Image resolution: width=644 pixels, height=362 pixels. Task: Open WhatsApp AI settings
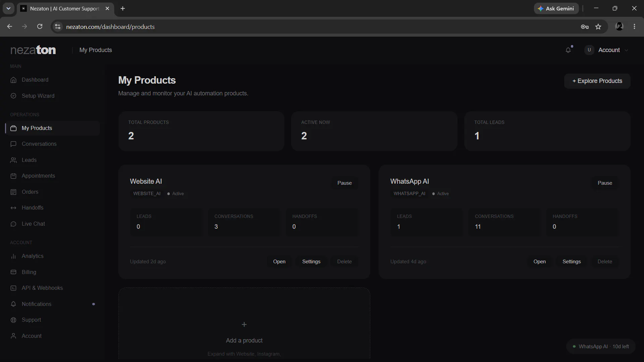[x=572, y=262]
